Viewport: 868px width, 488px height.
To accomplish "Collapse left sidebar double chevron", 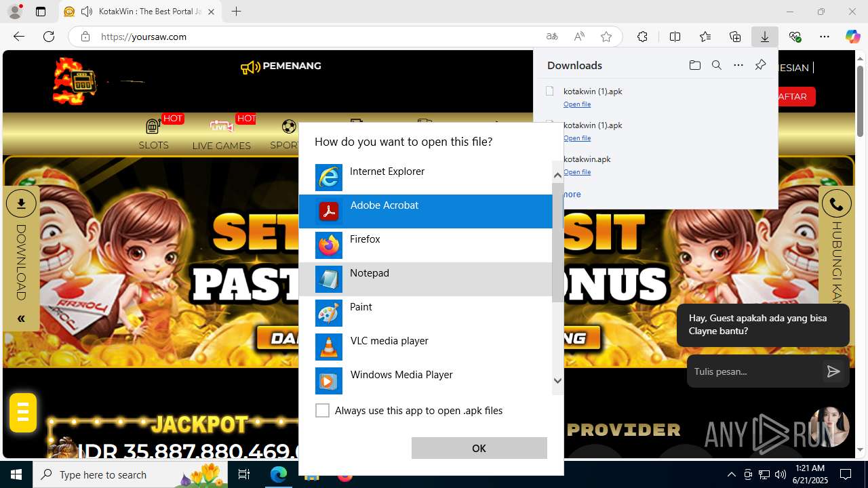I will point(21,319).
